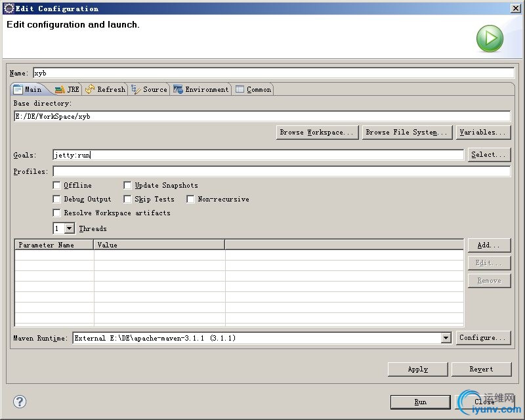Image resolution: width=525 pixels, height=420 pixels.
Task: Click Browse Workspace button
Action: (x=317, y=133)
